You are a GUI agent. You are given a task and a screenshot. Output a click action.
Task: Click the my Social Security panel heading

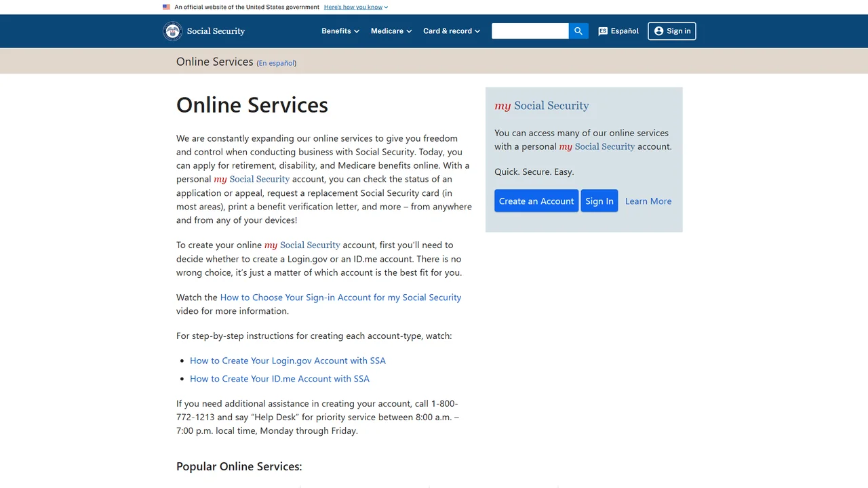(542, 106)
